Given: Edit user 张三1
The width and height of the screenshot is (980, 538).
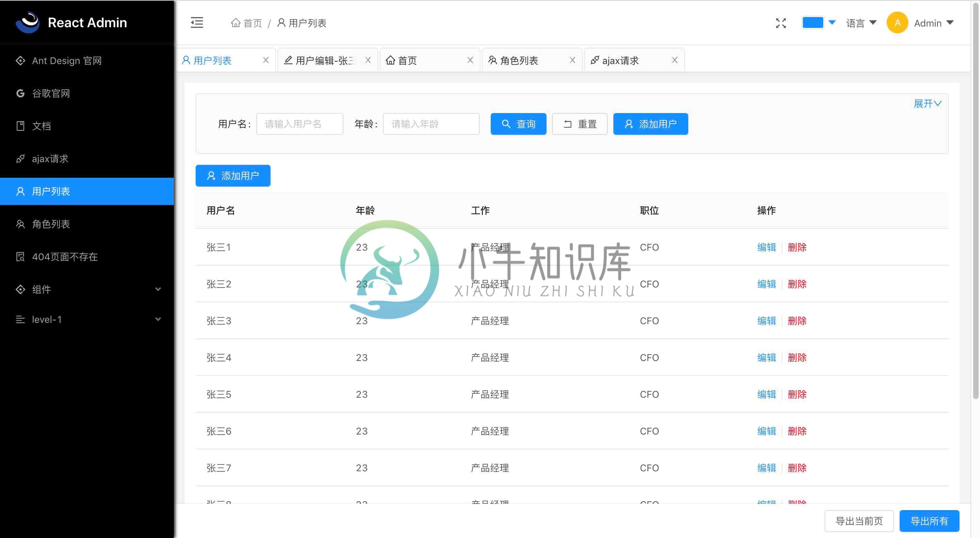Looking at the screenshot, I should (x=766, y=248).
